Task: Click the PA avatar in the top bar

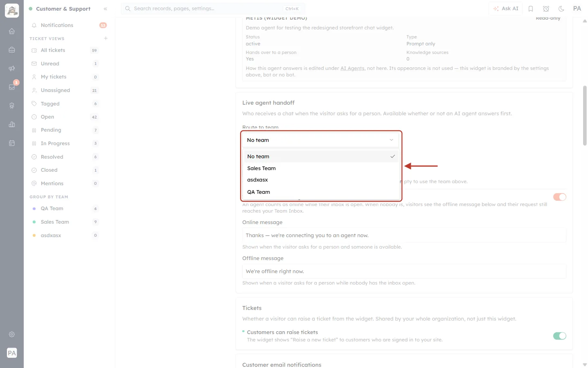Action: [x=577, y=9]
